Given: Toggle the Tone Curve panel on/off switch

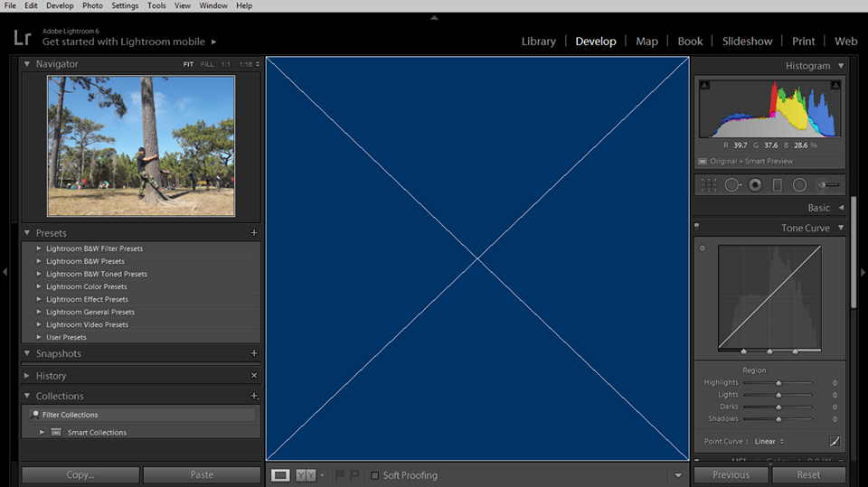Looking at the screenshot, I should click(x=696, y=227).
